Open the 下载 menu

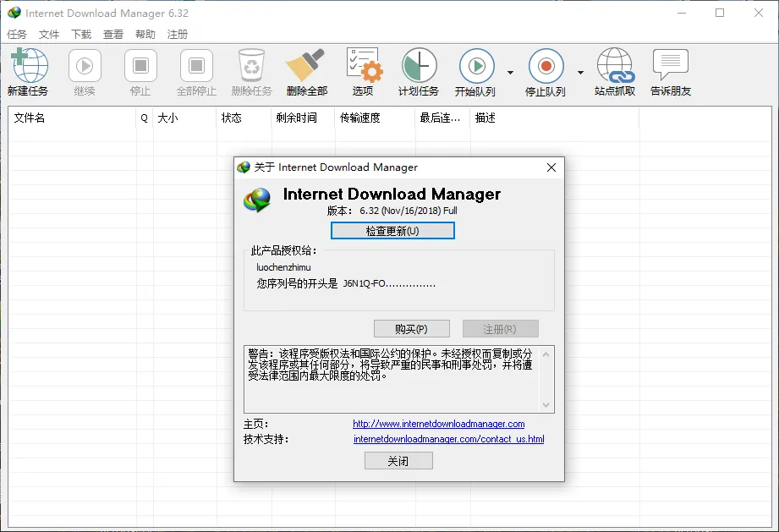tap(81, 35)
